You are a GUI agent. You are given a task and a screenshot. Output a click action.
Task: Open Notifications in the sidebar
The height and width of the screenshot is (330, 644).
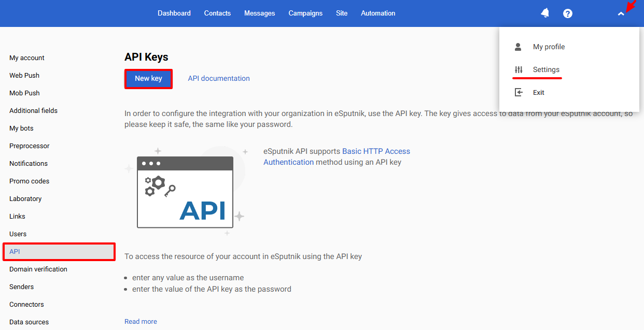coord(29,163)
